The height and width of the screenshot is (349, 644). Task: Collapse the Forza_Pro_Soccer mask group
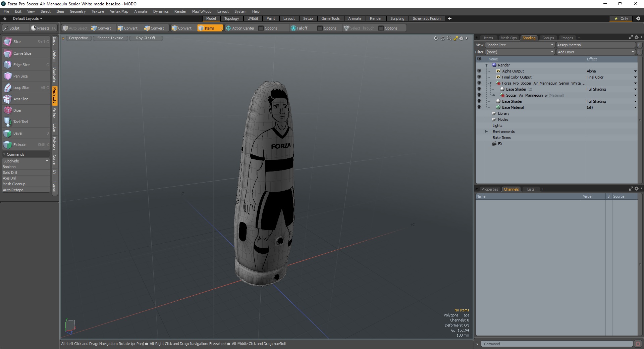click(490, 83)
